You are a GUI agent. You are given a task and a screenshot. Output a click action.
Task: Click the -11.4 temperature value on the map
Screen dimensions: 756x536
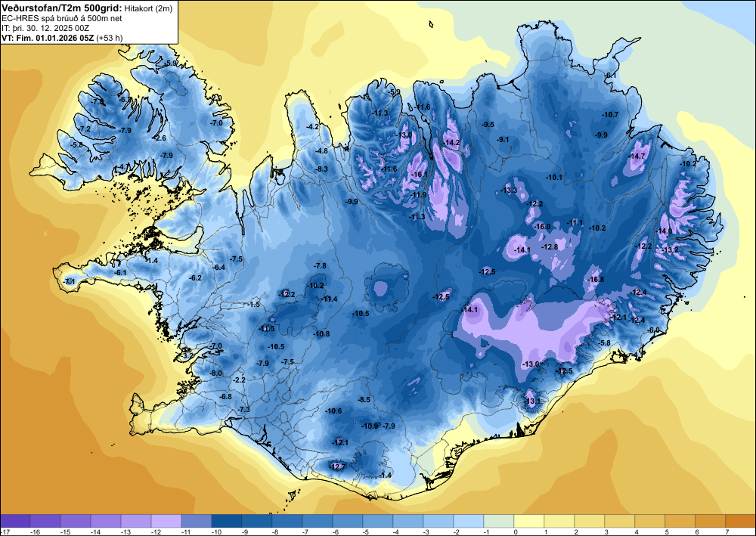coord(330,299)
